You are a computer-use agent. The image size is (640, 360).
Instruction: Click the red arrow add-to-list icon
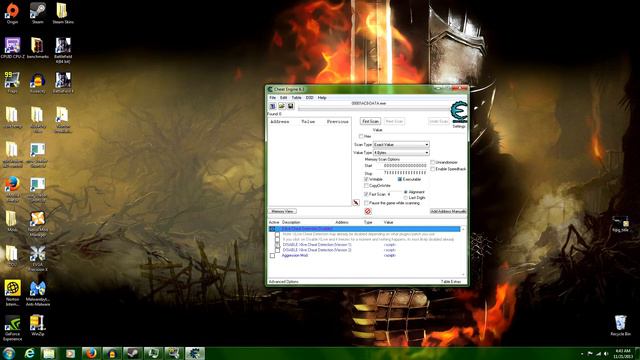coord(356,202)
